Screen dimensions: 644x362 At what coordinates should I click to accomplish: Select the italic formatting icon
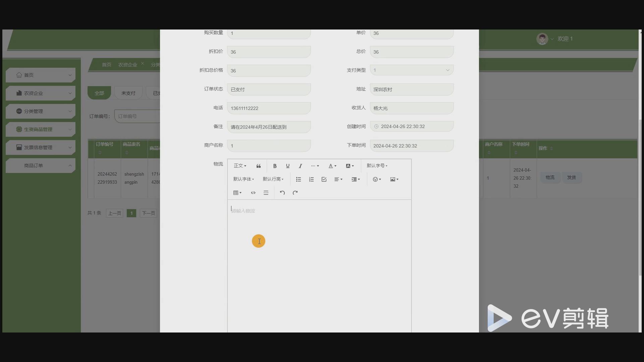pyautogui.click(x=301, y=166)
